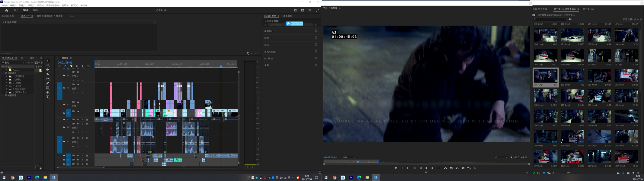Select the Razor tool
The height and width of the screenshot is (181, 644).
(48, 74)
